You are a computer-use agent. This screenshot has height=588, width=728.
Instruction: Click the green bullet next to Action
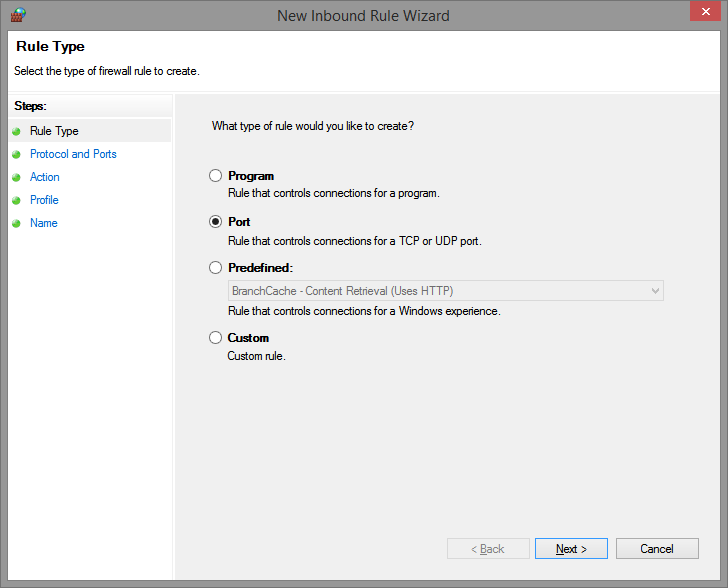pyautogui.click(x=17, y=177)
